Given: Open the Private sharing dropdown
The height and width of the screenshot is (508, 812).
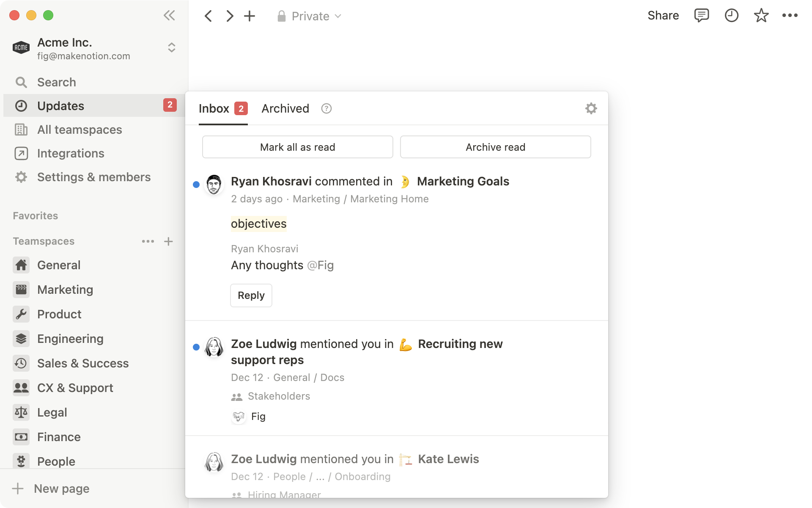Looking at the screenshot, I should coord(310,16).
